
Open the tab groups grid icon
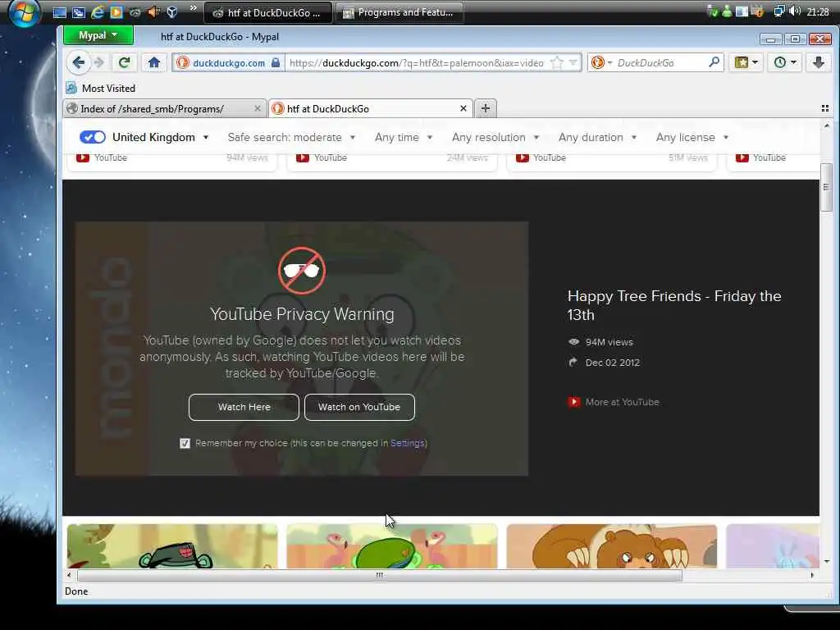point(825,108)
